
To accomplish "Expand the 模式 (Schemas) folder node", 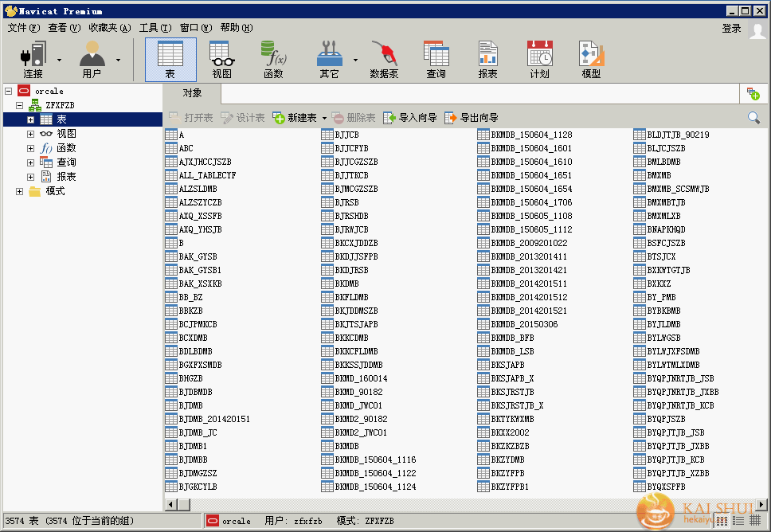I will 19,191.
